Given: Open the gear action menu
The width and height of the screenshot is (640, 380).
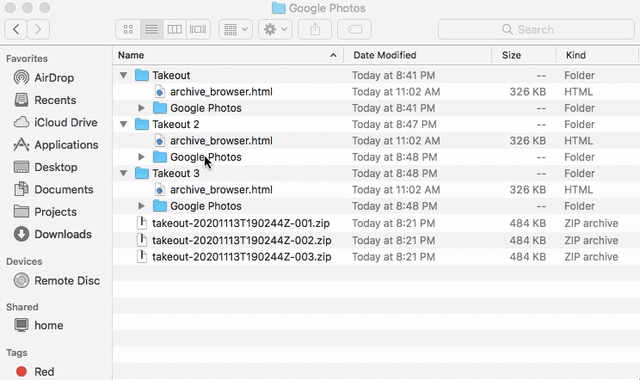Looking at the screenshot, I should point(275,29).
